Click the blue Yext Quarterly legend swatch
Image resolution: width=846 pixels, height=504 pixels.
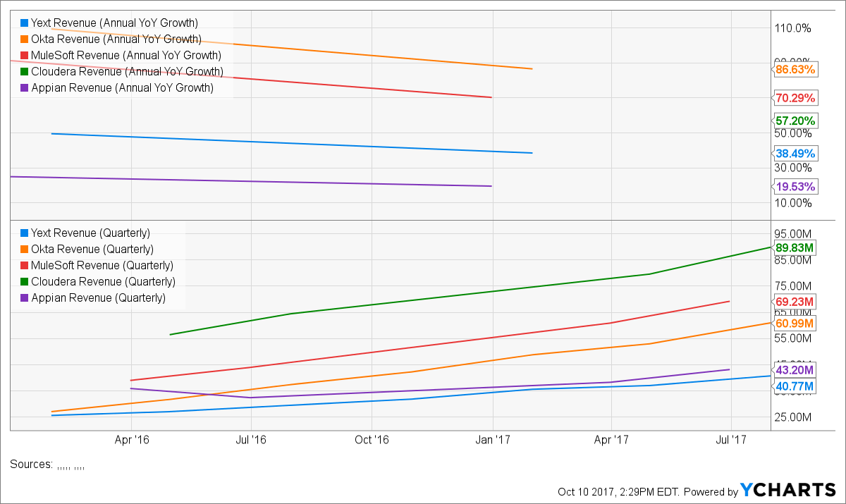point(25,233)
